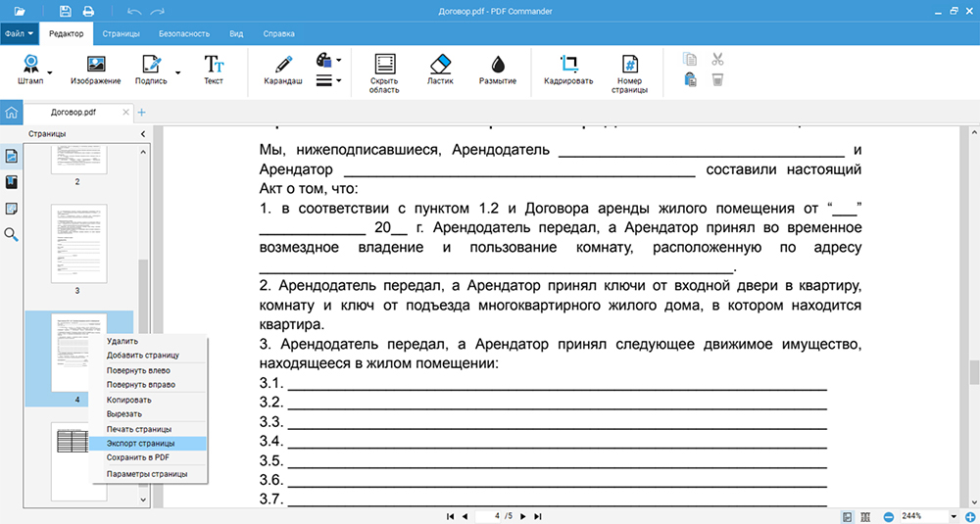Toggle single page view mode

pyautogui.click(x=848, y=516)
